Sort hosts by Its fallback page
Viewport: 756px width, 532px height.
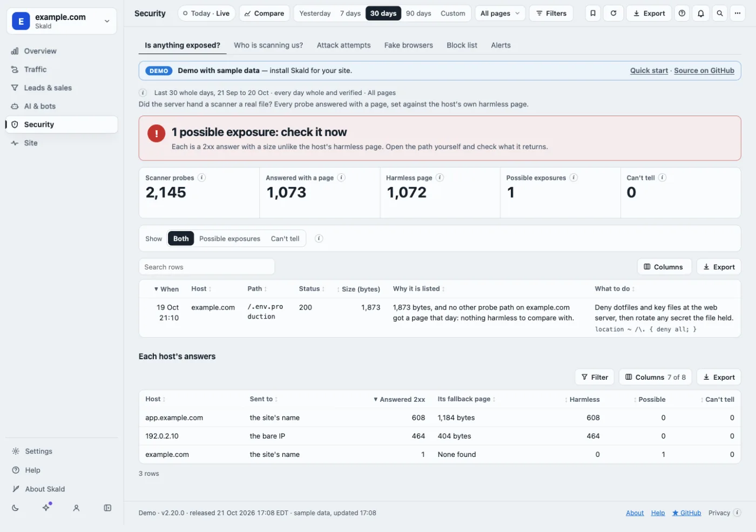(x=467, y=399)
